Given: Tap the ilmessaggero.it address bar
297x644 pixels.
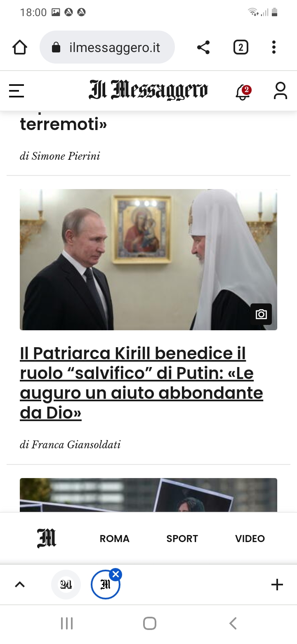Looking at the screenshot, I should [x=107, y=47].
